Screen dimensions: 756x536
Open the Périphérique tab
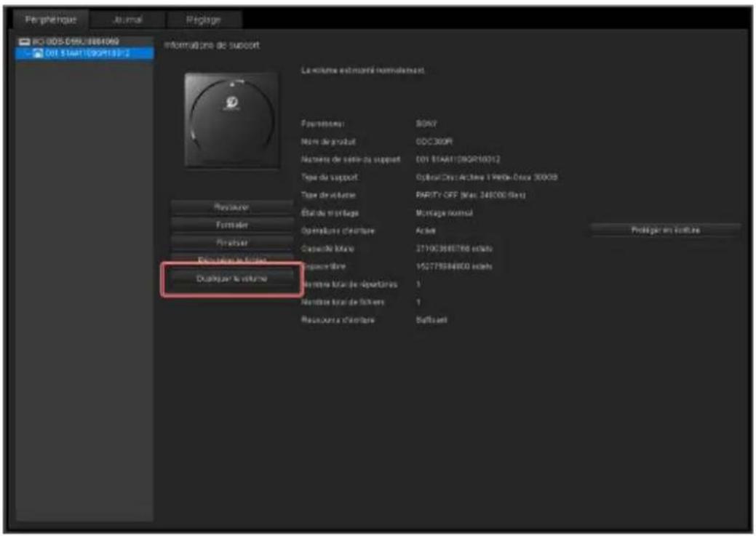(51, 20)
